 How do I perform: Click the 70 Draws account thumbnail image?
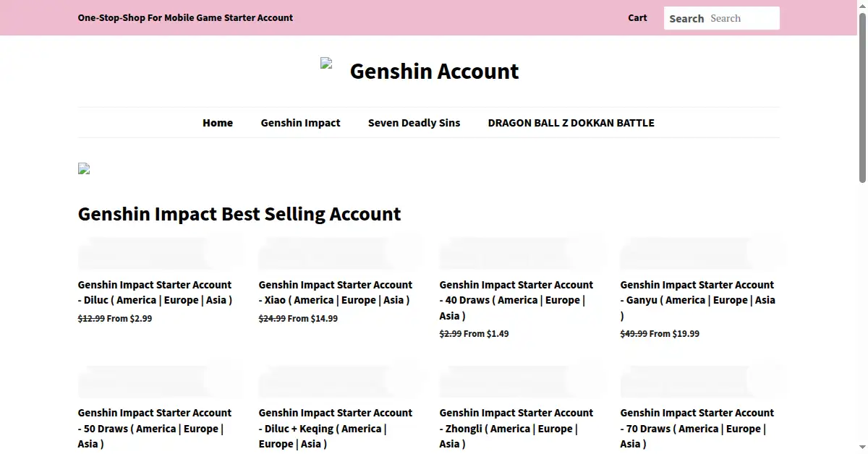(x=699, y=382)
